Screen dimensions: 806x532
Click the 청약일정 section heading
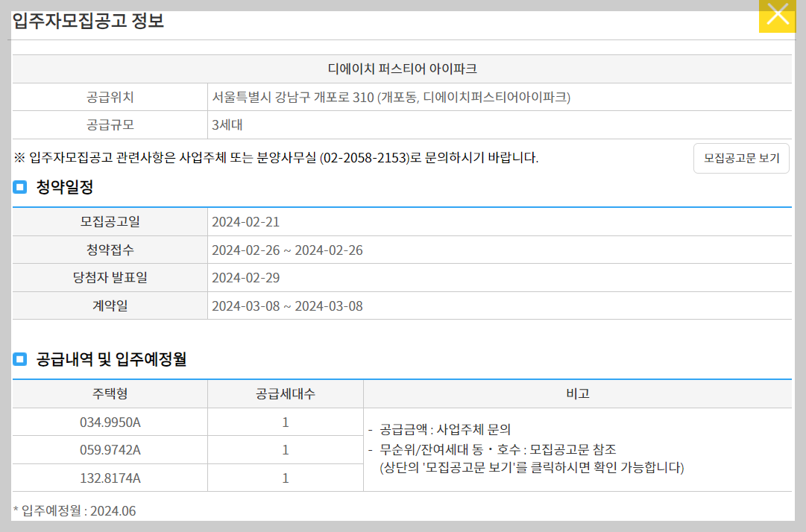(x=65, y=187)
